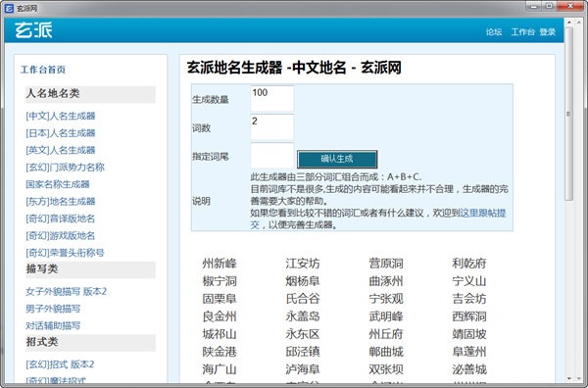
Task: Select generated name 宁张观
Action: click(x=386, y=299)
